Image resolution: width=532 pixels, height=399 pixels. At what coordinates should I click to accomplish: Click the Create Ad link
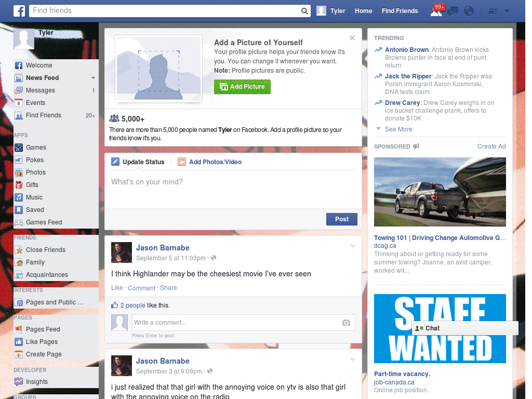click(491, 146)
